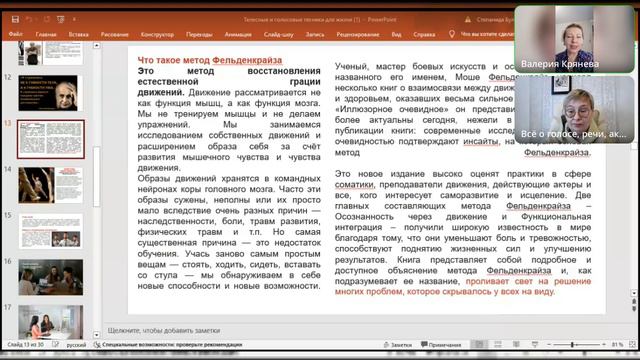The image size is (640, 360).
Task: Click the spell check icon in status bar
Action: coord(56,344)
